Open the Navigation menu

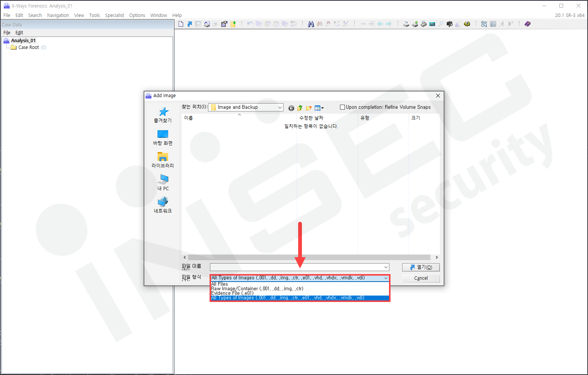pos(58,15)
